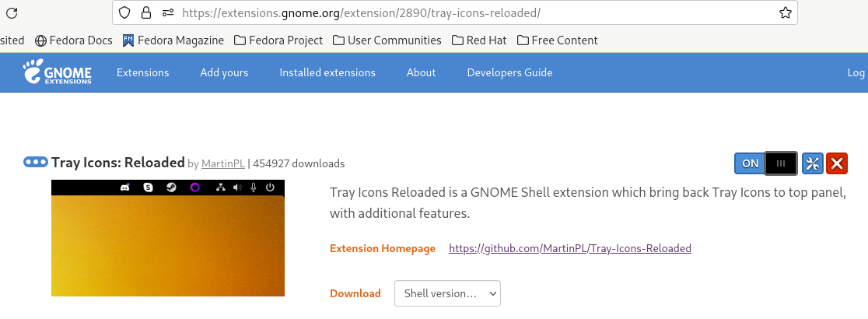Click the padlock site security icon
This screenshot has height=319, width=868.
coord(145,13)
